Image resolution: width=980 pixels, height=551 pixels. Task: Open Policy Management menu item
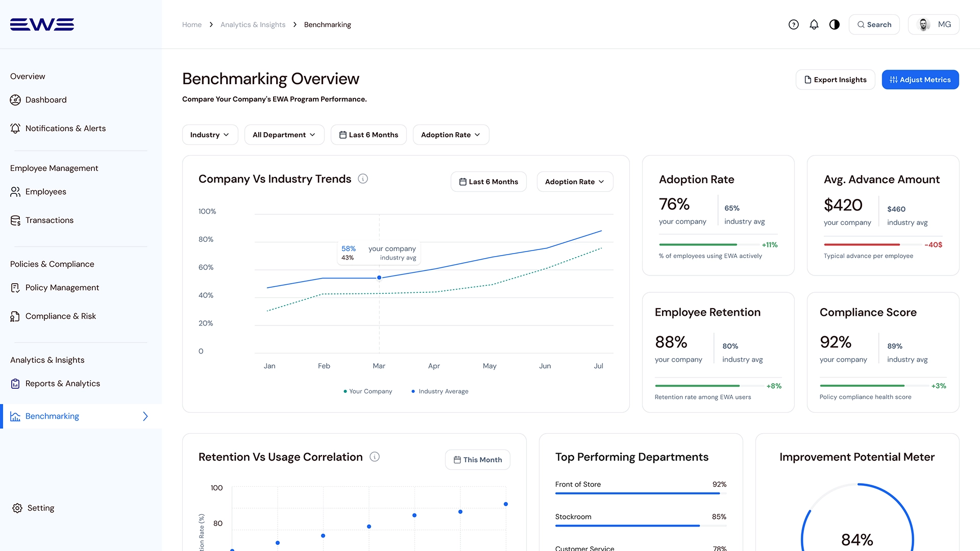[x=62, y=288]
